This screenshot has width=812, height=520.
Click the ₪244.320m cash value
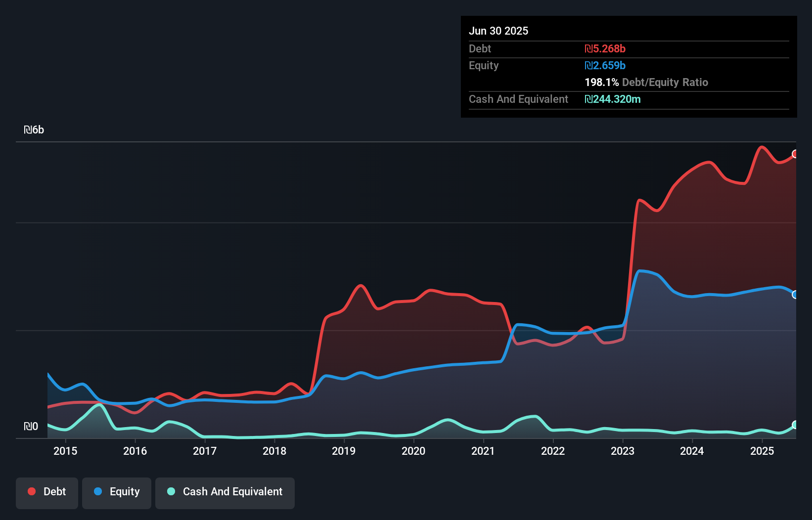(x=613, y=99)
